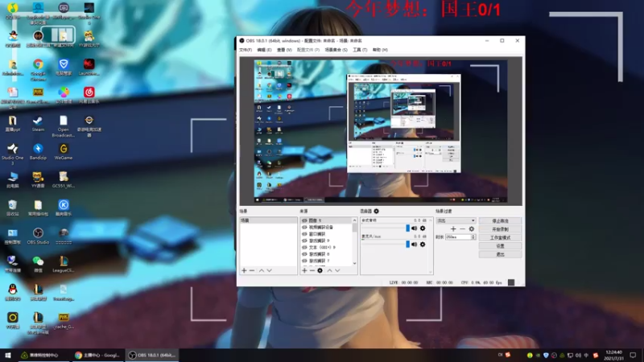Open the scene transition properties gear
This screenshot has height=362, width=644.
(472, 228)
